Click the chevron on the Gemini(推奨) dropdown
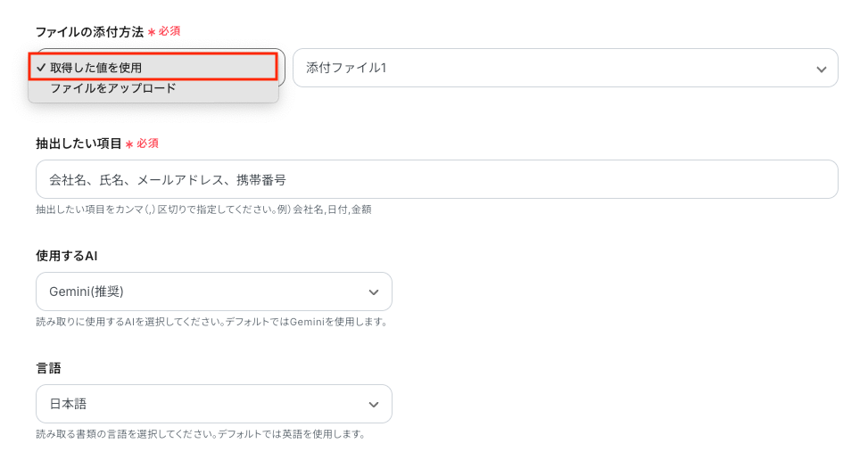Viewport: 868px width, 468px height. pyautogui.click(x=374, y=292)
